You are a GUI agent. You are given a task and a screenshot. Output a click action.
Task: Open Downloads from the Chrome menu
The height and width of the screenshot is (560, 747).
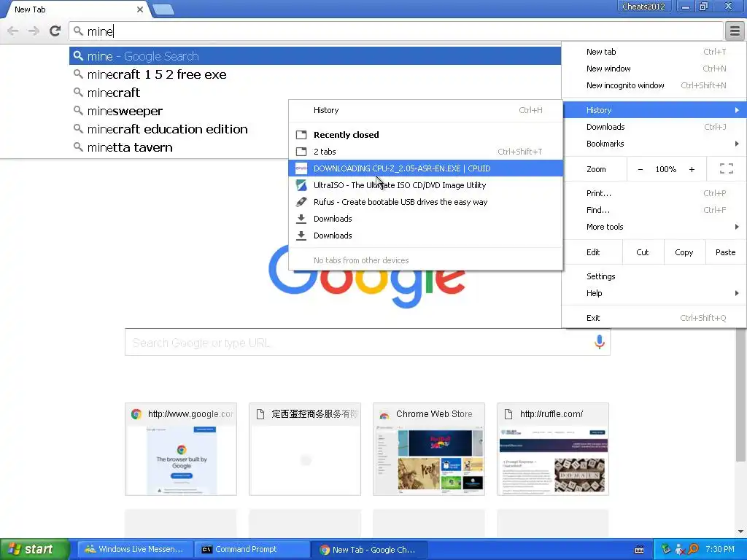pos(654,127)
